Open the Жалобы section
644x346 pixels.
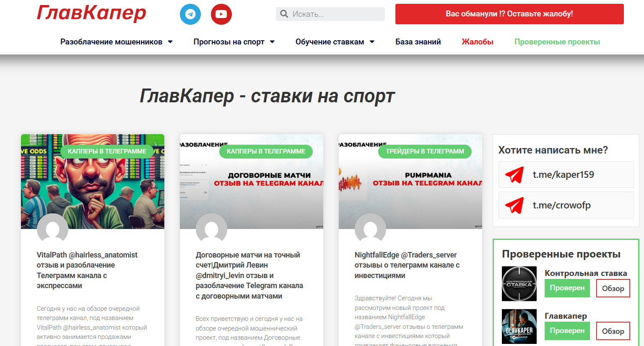pos(477,42)
